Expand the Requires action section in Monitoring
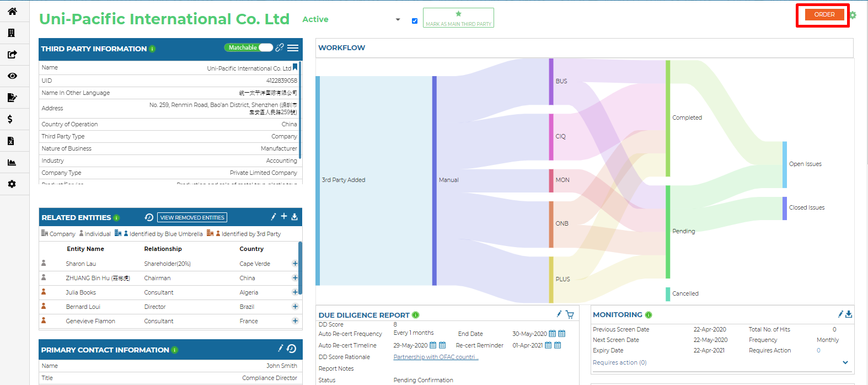 (845, 362)
